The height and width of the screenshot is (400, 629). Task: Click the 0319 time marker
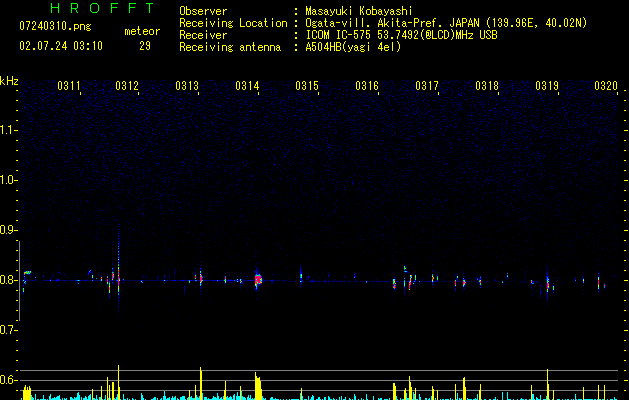click(x=547, y=85)
